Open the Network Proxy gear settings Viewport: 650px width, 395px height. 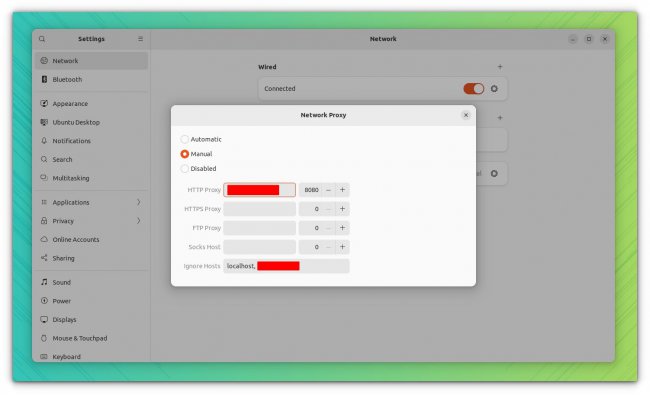[x=494, y=173]
